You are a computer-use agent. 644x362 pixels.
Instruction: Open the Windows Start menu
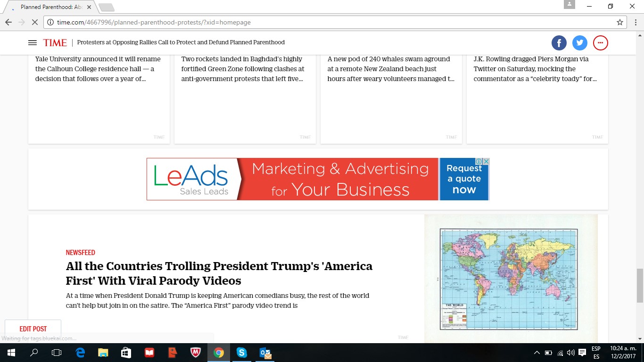(10, 353)
